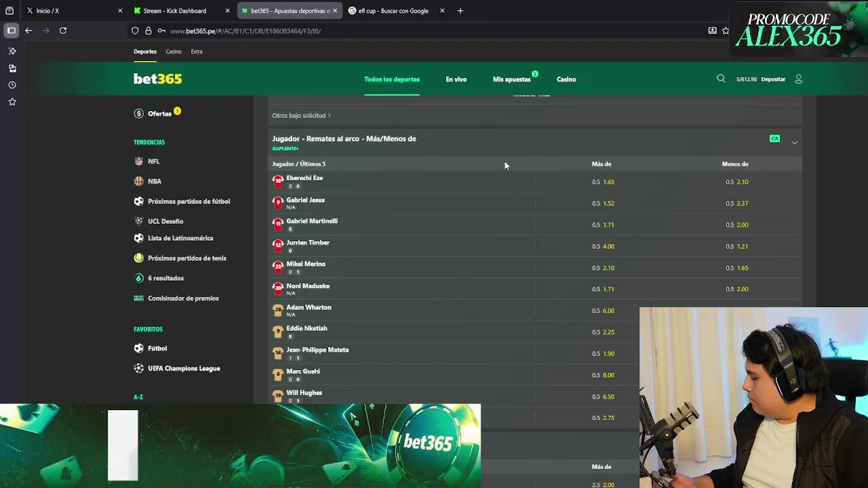This screenshot has width=868, height=488.
Task: Open 6 resultados game
Action: pos(165,278)
